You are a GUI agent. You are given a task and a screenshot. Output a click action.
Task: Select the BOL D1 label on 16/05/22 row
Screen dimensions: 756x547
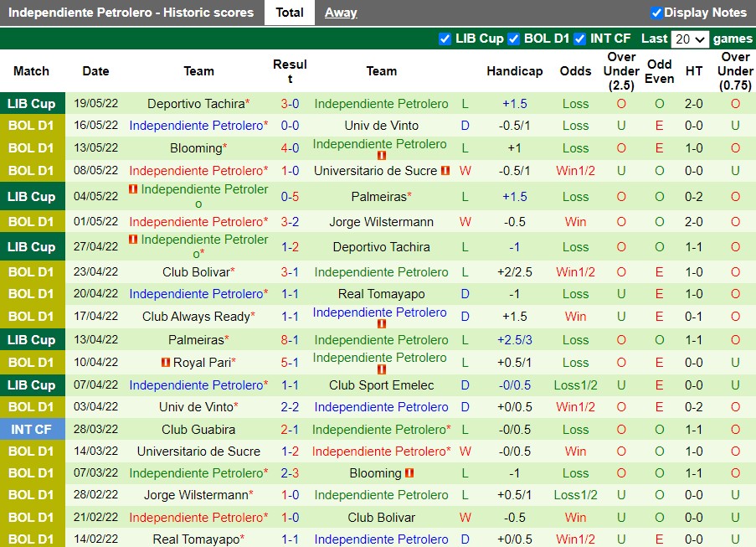(x=31, y=126)
